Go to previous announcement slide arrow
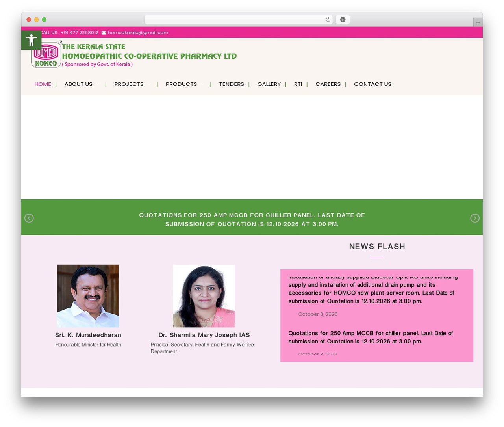Viewport: 504px width, 427px height. pos(29,218)
